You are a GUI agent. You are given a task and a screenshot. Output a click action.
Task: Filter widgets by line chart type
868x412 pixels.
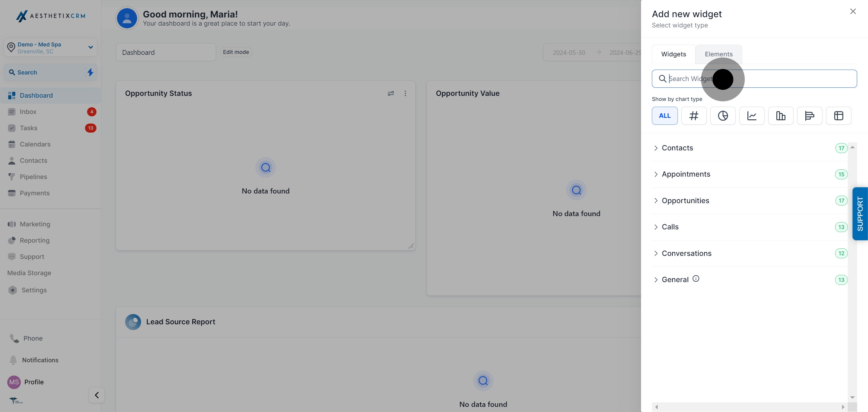751,115
